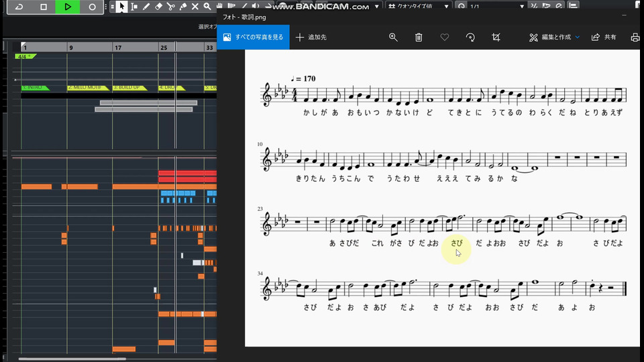
Task: Select the Comp hand tool in Cubase
Action: pos(220,6)
